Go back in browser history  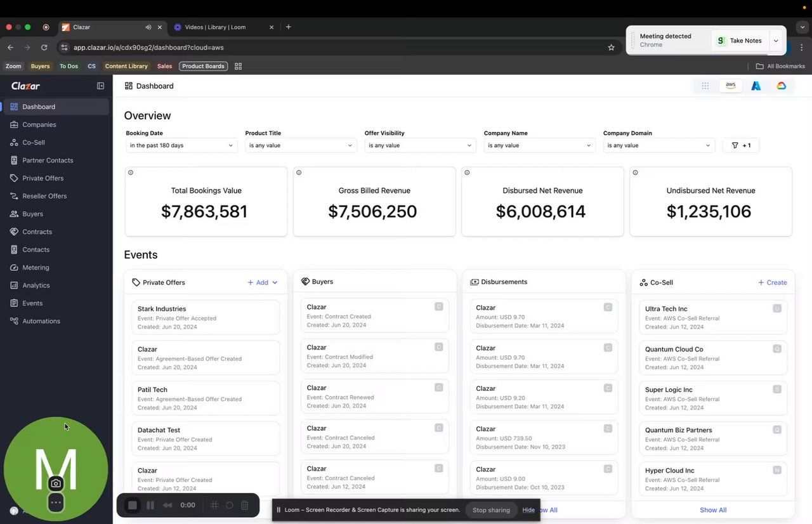pyautogui.click(x=10, y=47)
